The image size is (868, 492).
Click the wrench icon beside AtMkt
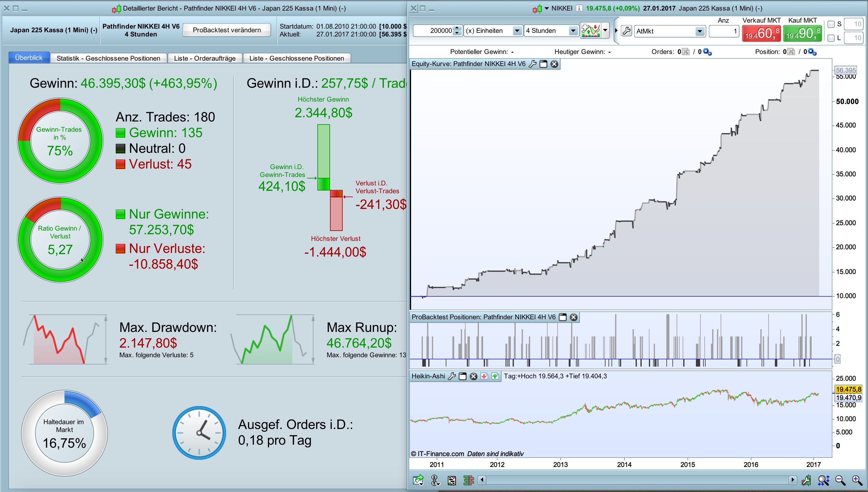coord(626,31)
